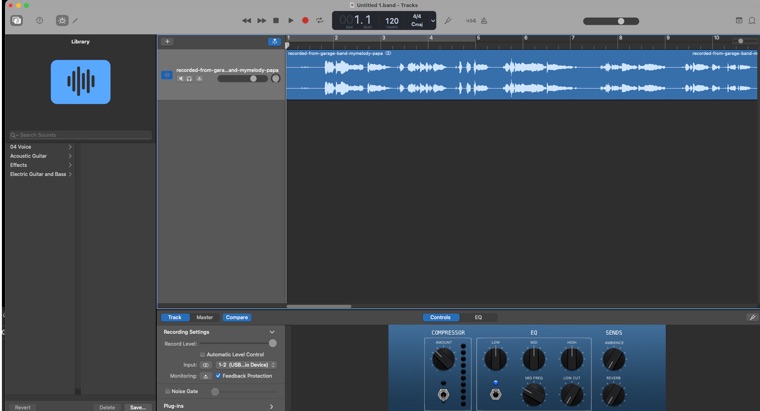760x411 pixels.
Task: Click the horizontal zoom slider knob
Action: point(741,41)
